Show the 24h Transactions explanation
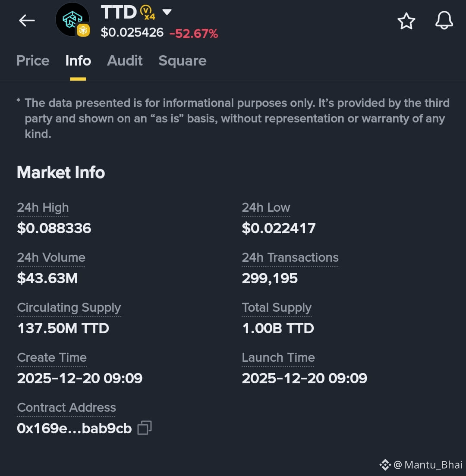466x476 pixels. [x=290, y=257]
